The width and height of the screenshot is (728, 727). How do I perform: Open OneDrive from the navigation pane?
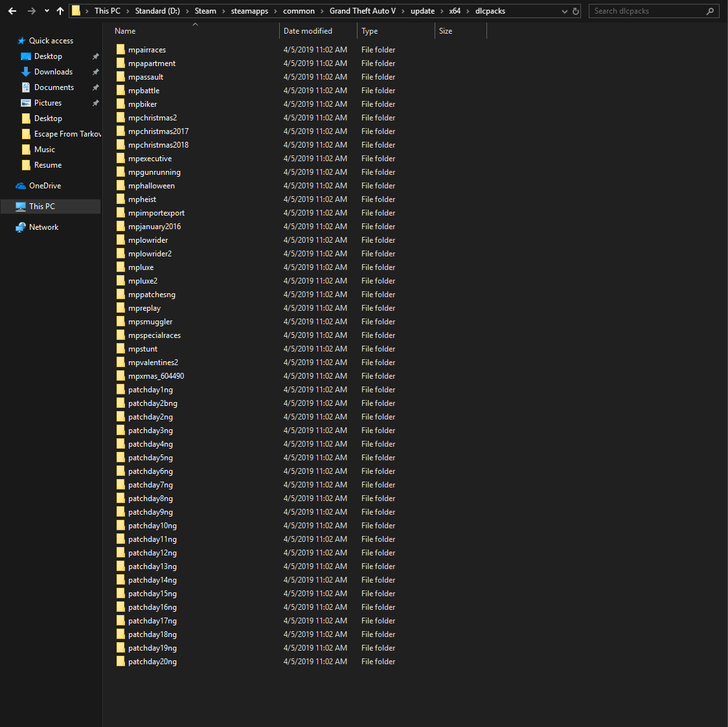point(45,186)
